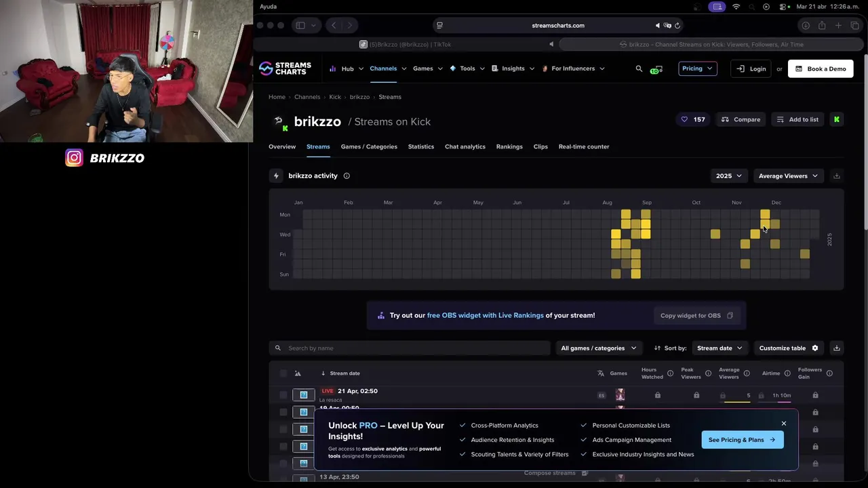Download the activity heatmap data
Image resolution: width=868 pixels, height=488 pixels.
point(837,176)
